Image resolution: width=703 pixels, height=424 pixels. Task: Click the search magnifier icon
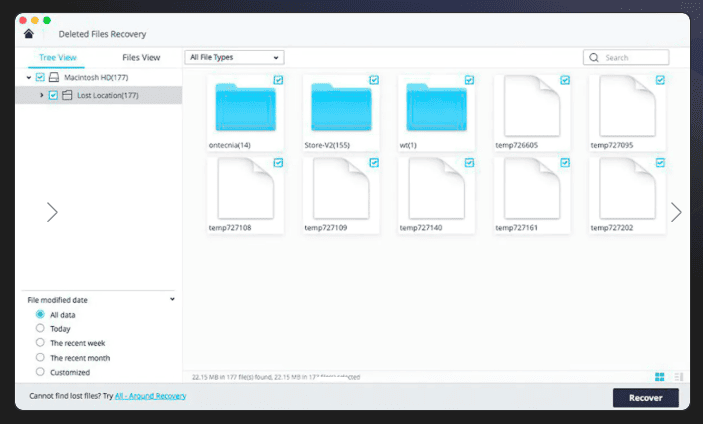(x=594, y=57)
